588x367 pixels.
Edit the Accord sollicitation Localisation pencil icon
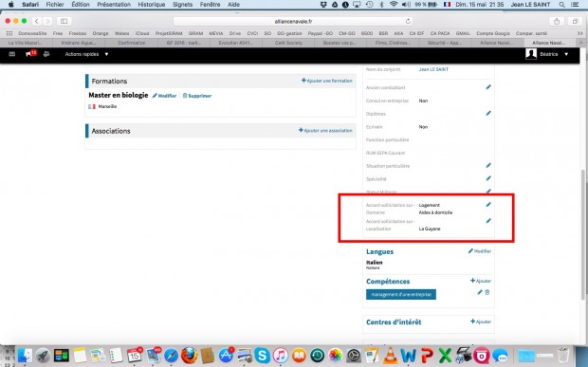click(488, 221)
